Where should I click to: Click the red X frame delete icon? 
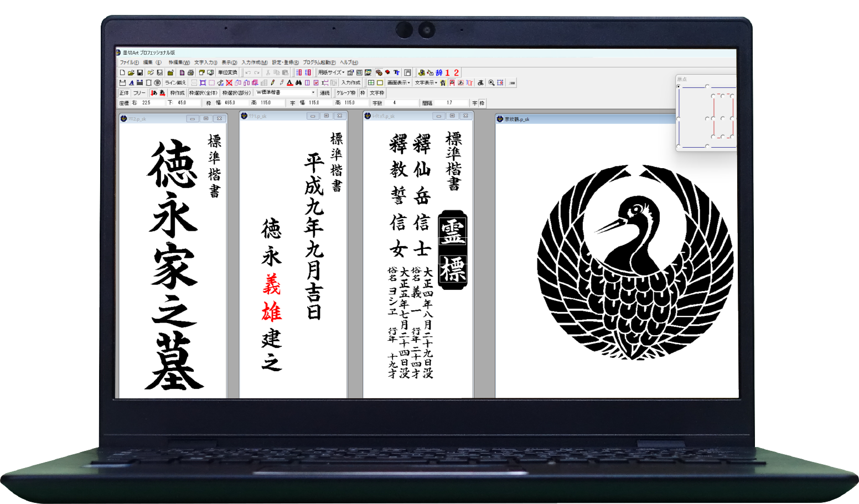click(229, 83)
